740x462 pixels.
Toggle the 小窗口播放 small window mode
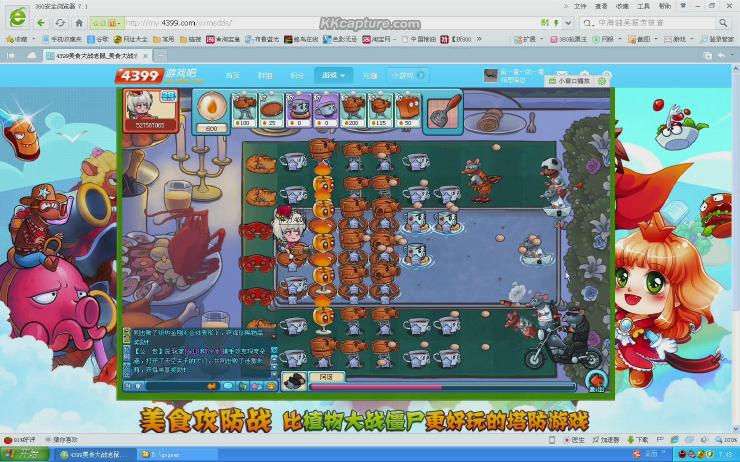tap(570, 81)
